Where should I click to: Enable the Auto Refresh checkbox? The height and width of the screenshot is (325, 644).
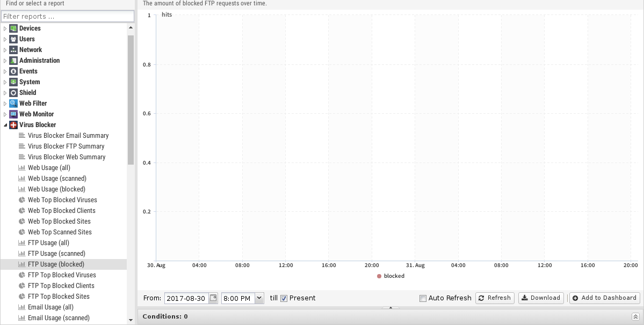[x=423, y=298]
